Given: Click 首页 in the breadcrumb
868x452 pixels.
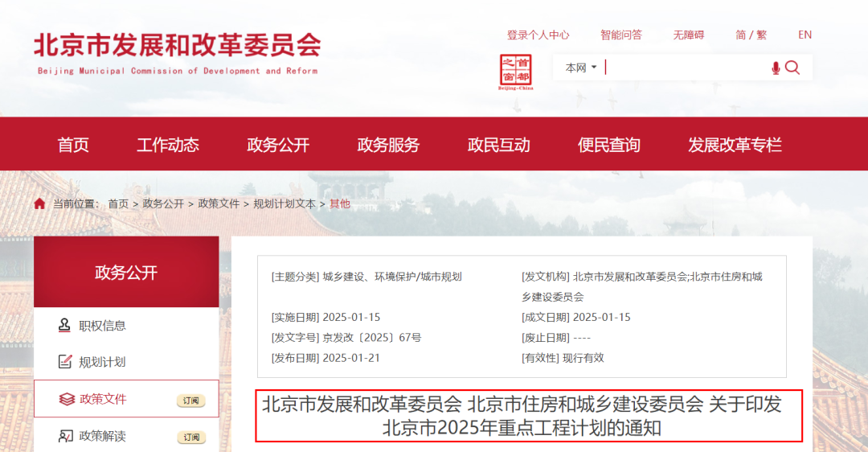Looking at the screenshot, I should [x=118, y=203].
